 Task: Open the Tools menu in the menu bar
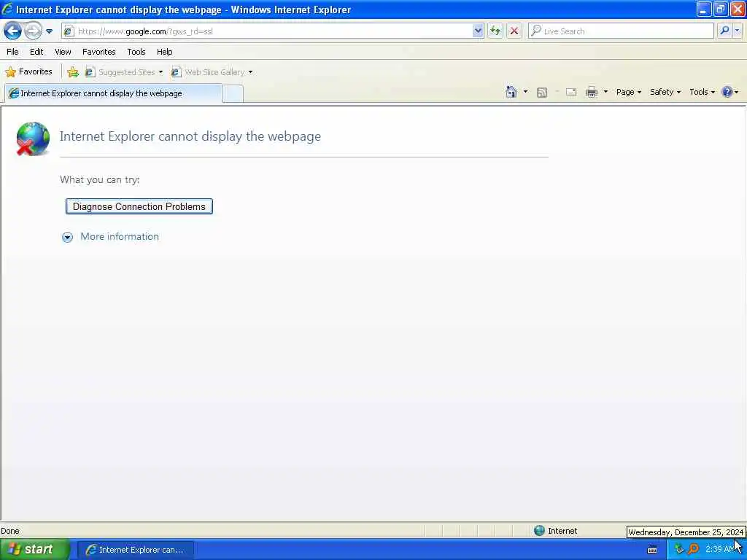point(136,52)
